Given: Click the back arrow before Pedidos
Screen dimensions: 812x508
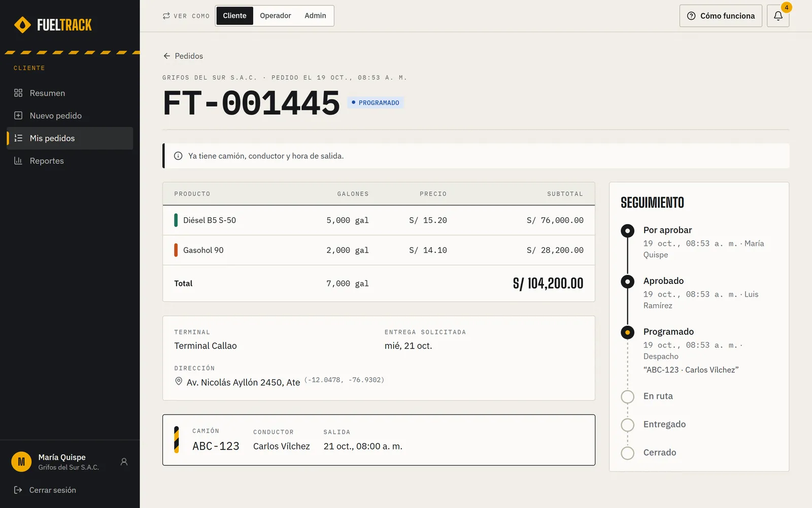Looking at the screenshot, I should [x=166, y=56].
